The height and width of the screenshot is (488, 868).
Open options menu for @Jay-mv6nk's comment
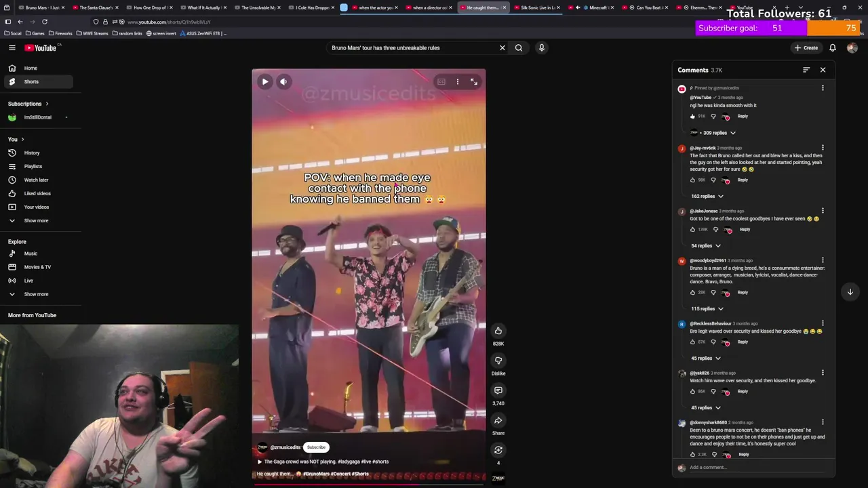pos(823,148)
